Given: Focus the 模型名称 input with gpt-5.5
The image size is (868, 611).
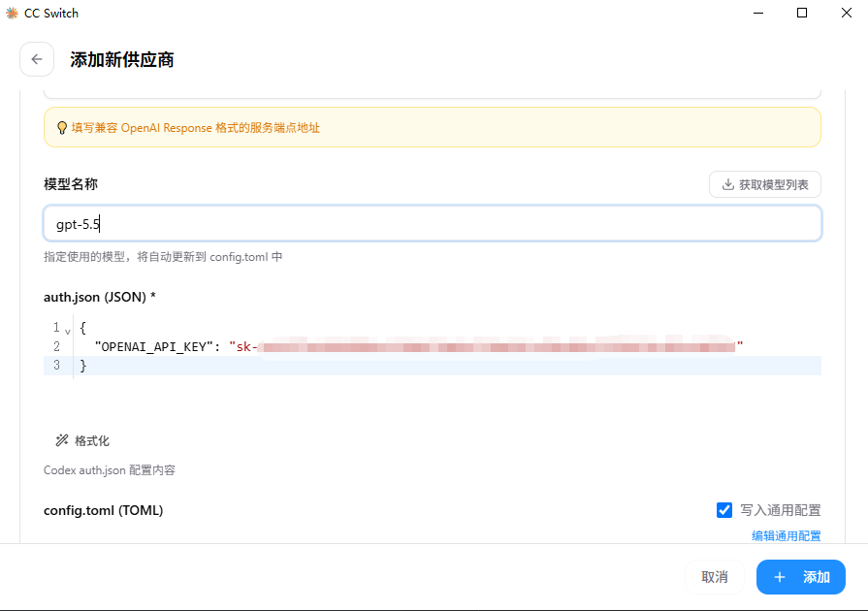Looking at the screenshot, I should 433,224.
